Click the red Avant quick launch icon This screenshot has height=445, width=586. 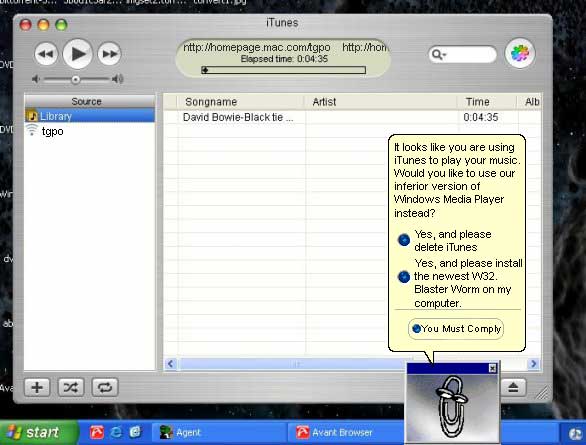tap(97, 433)
